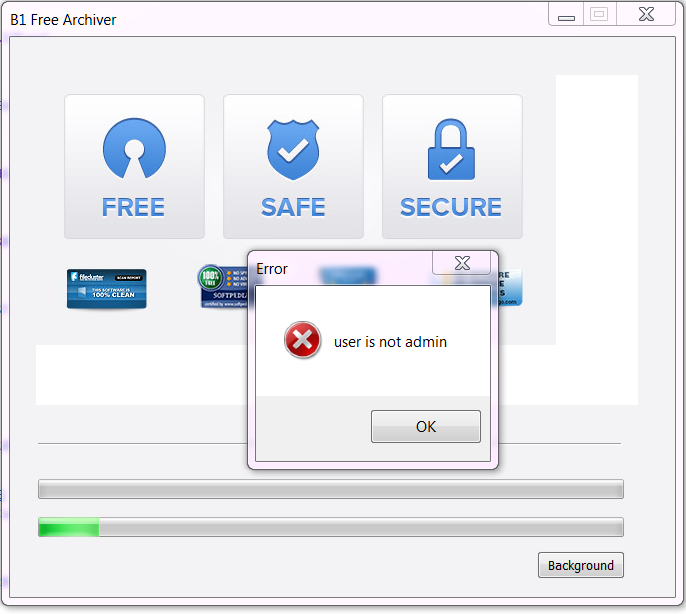Open the Filecluster 100% Clean badge
This screenshot has width=686, height=614.
click(107, 289)
